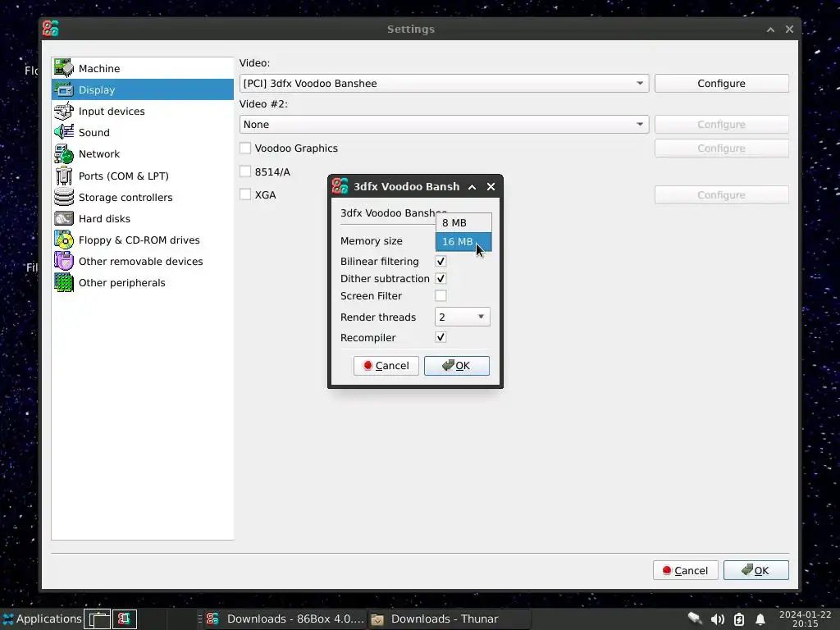Open the notifications bell in the tray

pos(760,619)
